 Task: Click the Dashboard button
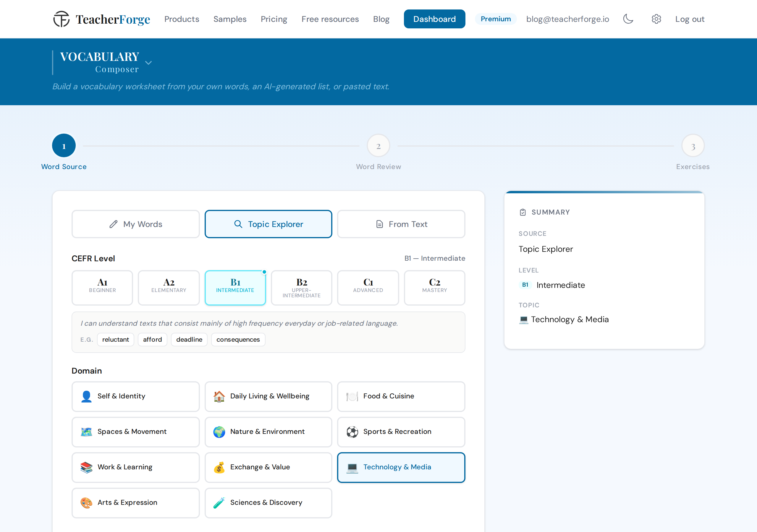point(435,19)
